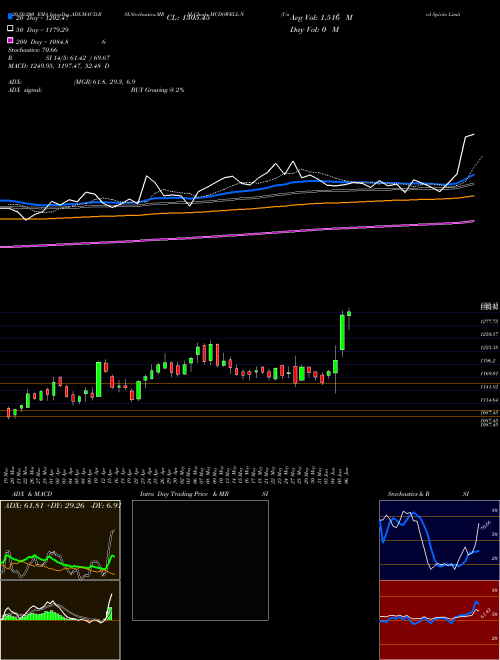
Task: Click the magenta 200 Day legend swatch
Action: click(10, 40)
